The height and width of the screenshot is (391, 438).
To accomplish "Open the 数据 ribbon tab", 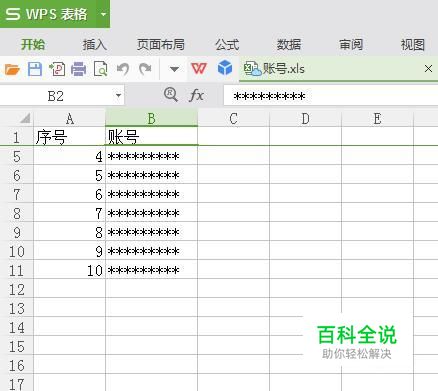I will click(x=289, y=44).
